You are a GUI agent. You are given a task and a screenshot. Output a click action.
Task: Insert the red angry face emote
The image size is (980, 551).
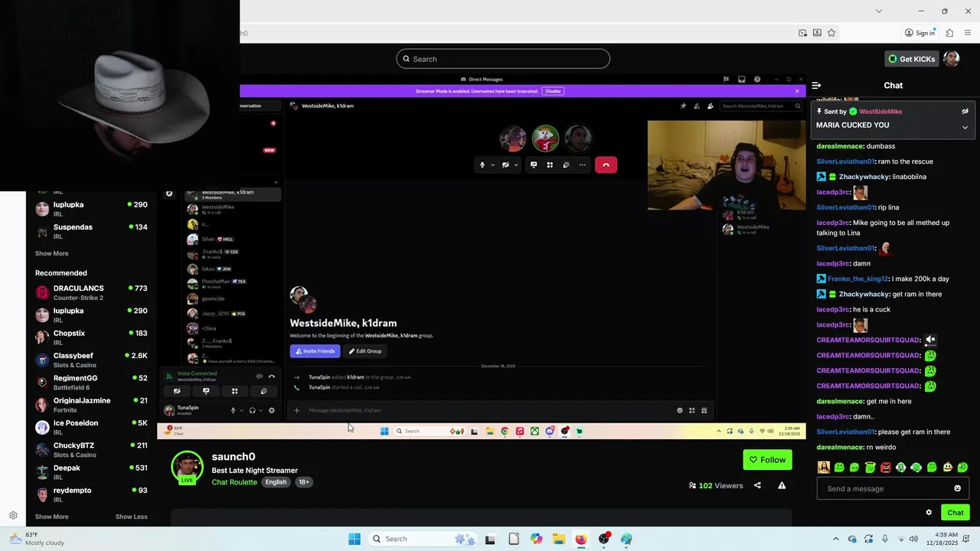point(885,467)
